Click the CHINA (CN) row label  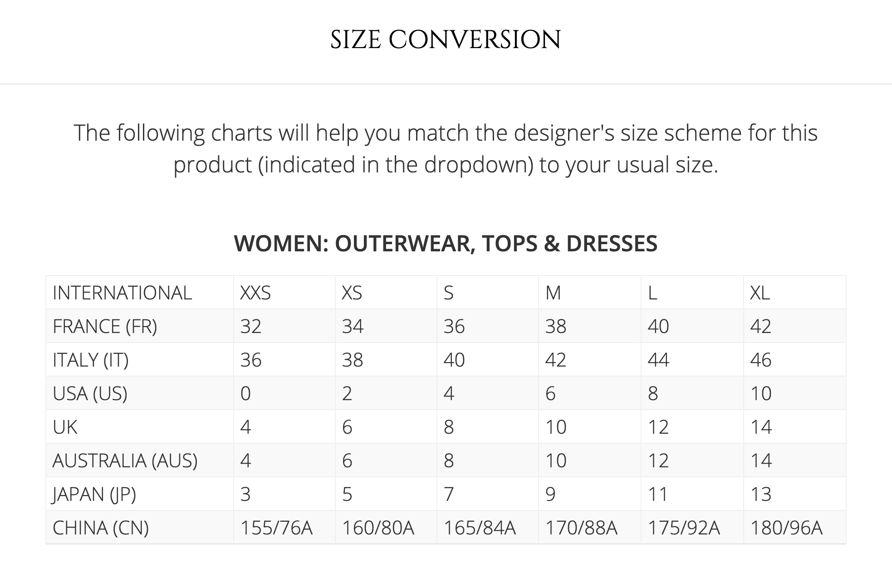click(x=140, y=527)
